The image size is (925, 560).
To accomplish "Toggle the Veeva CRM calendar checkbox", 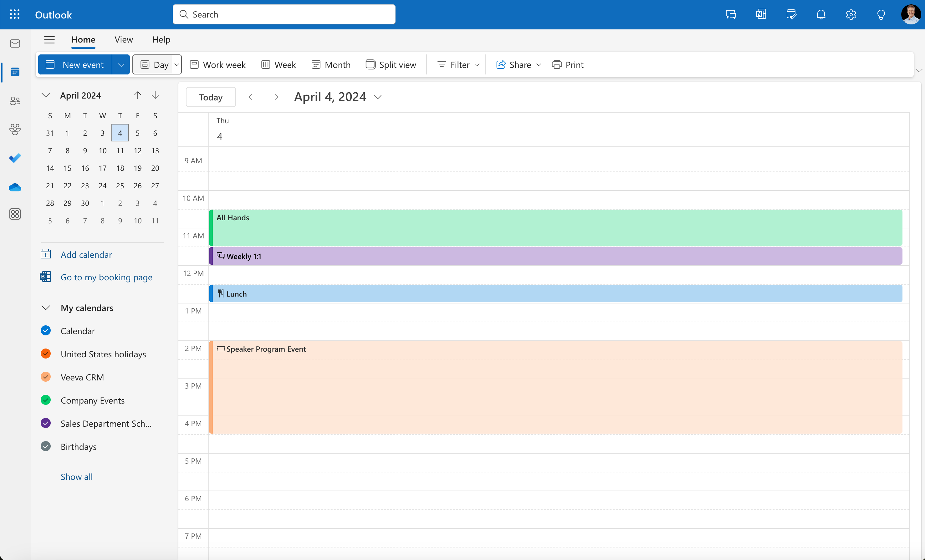I will (46, 377).
